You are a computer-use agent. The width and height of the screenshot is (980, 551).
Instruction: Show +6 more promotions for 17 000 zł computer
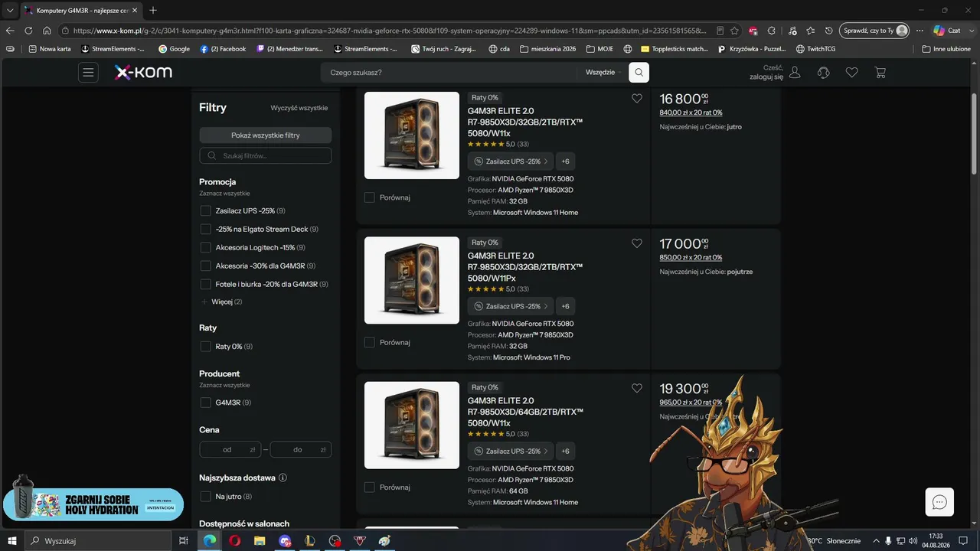pyautogui.click(x=565, y=306)
